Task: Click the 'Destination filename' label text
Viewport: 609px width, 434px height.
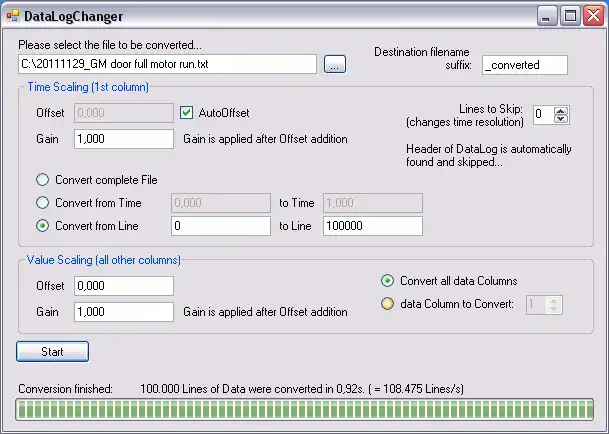Action: 422,52
